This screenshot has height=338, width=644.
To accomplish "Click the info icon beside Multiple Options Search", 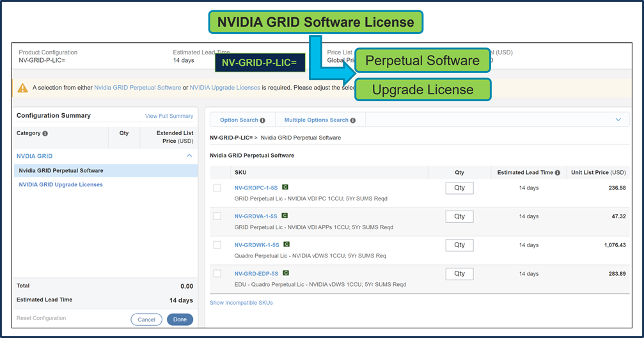I will coord(353,120).
